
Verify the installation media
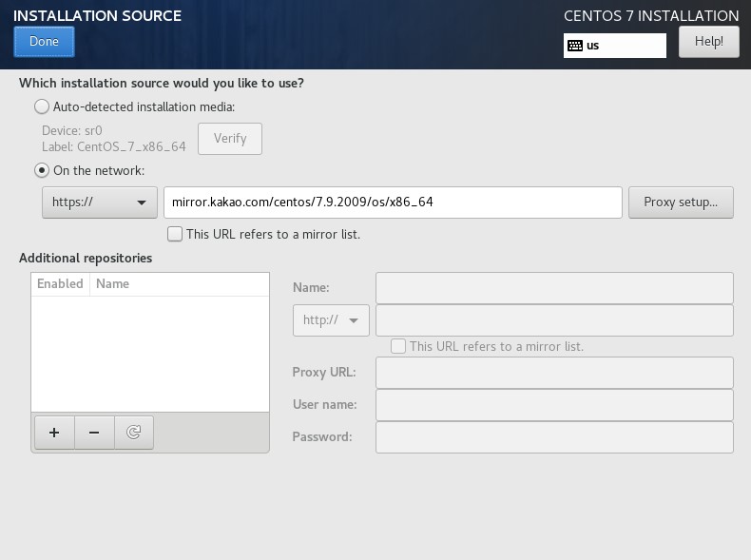[x=230, y=138]
